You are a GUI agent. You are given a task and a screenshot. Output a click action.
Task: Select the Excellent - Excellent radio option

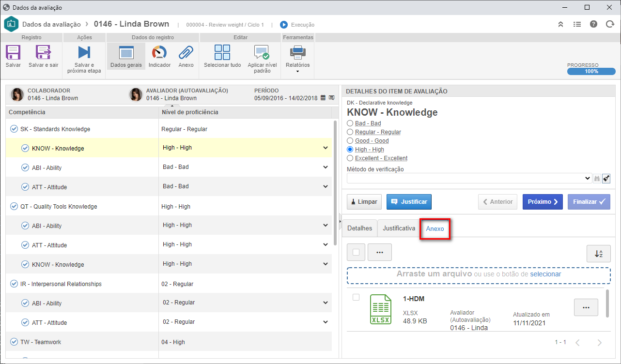(x=350, y=158)
